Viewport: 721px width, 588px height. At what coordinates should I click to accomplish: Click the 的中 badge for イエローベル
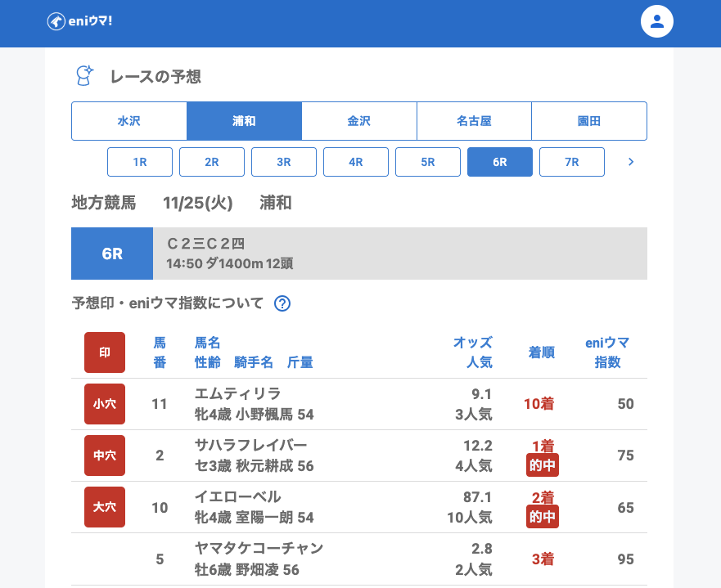click(543, 517)
